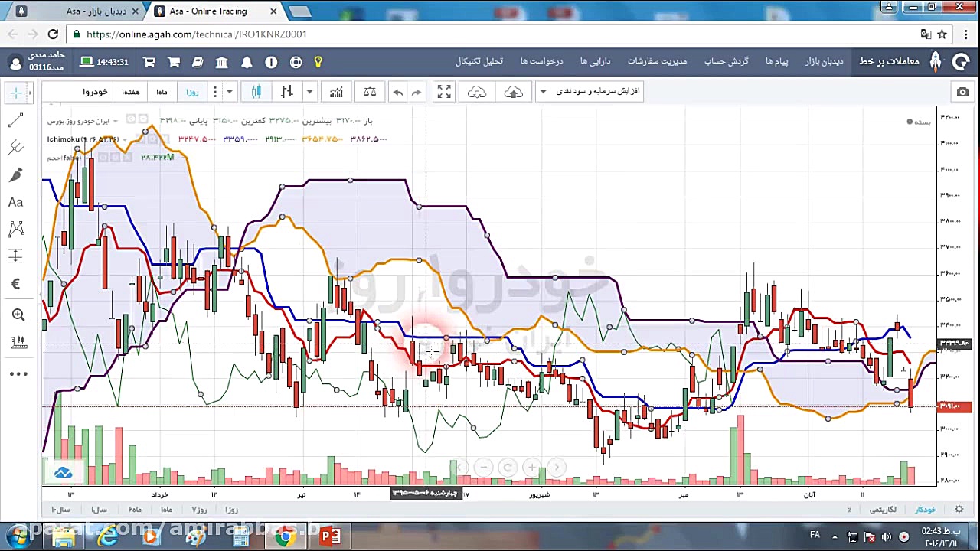Click the rocket icon in header

(936, 62)
